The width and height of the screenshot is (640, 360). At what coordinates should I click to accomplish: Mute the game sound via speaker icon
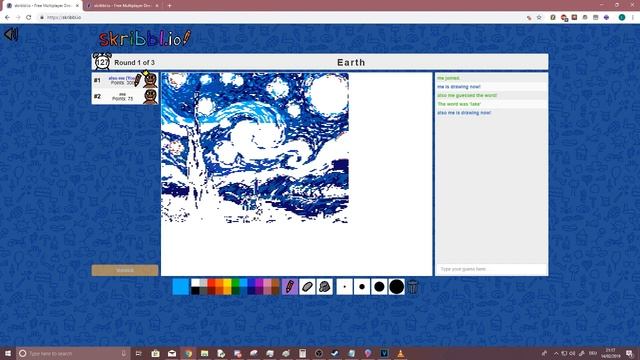11,34
